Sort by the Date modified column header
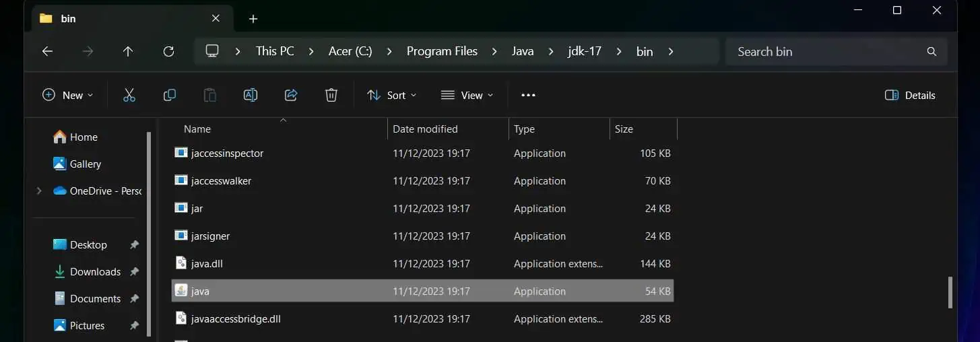980x342 pixels. 425,129
